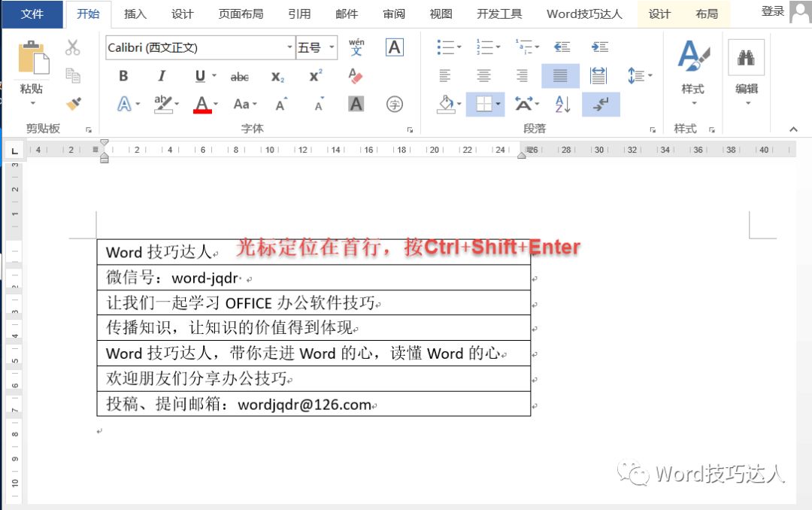
Task: Toggle justify alignment button
Action: coord(560,76)
